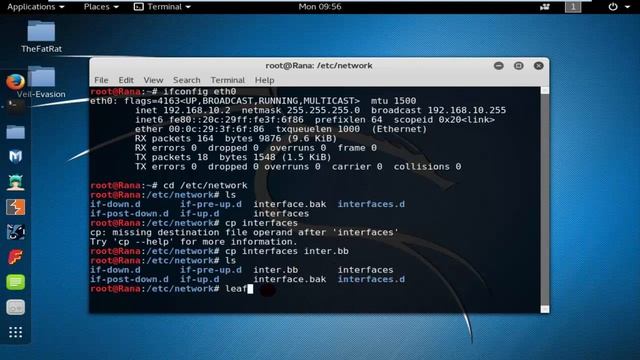Open the File menu
Viewport: 640px width, 360px height.
101,80
